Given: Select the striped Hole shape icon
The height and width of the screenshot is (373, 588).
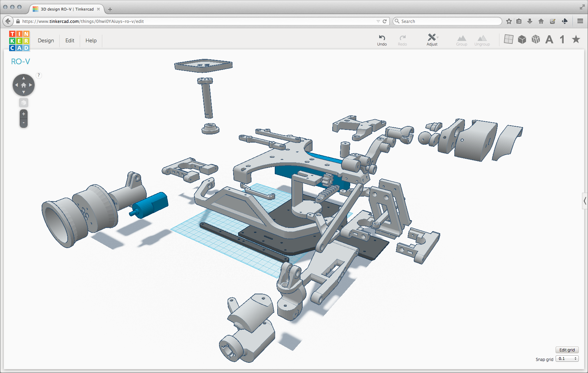Looking at the screenshot, I should 536,39.
